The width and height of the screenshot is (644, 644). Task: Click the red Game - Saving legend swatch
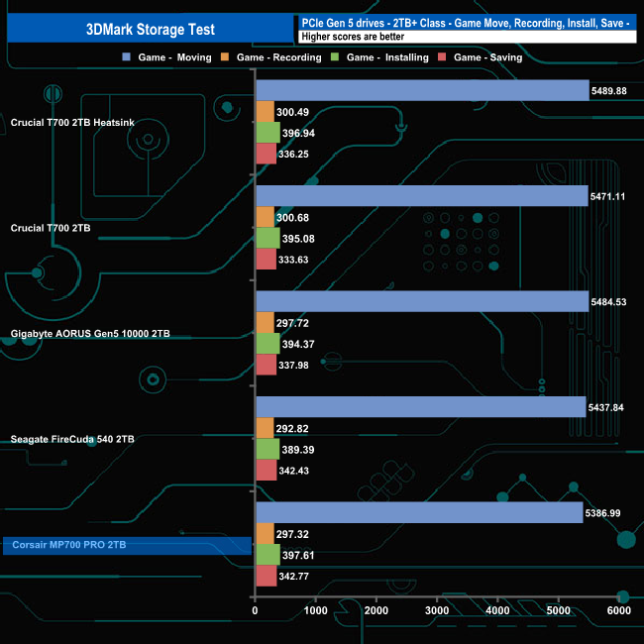(x=442, y=56)
